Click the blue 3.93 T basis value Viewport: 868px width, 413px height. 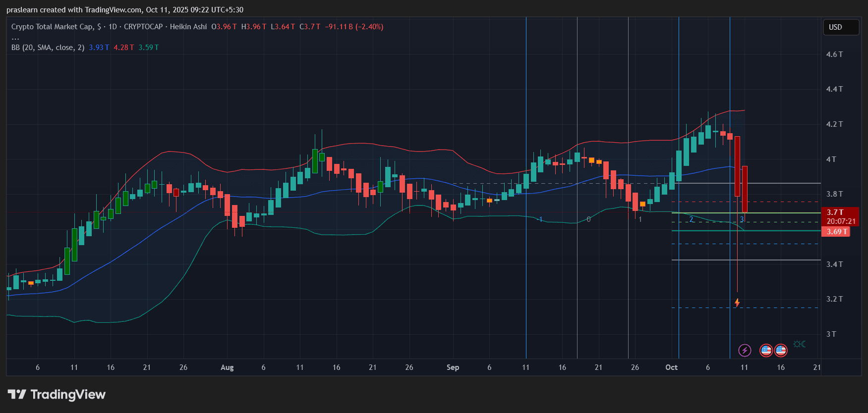coord(99,48)
